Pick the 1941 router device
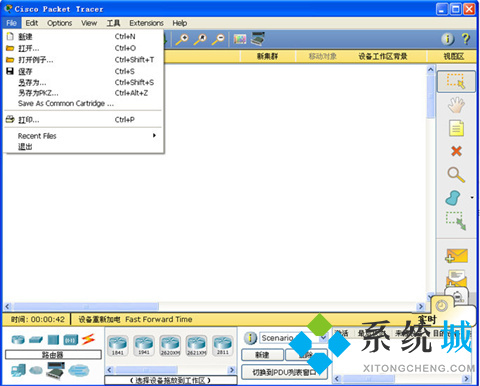 tap(144, 346)
